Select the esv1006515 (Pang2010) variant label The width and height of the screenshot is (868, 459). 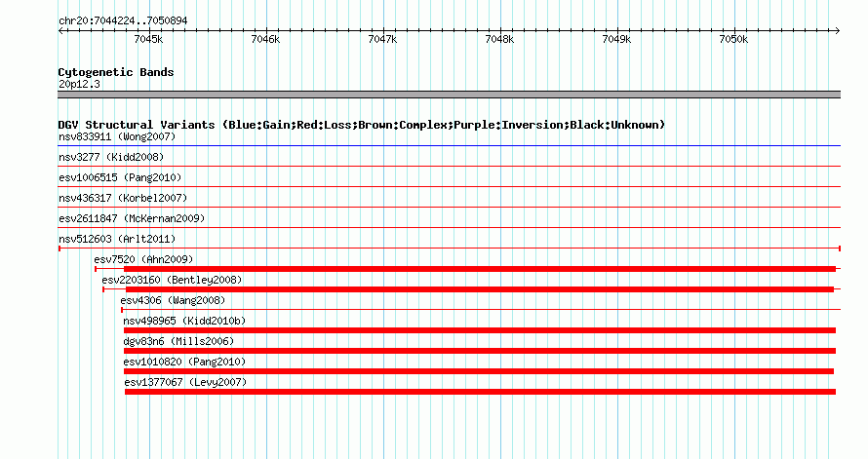(x=120, y=177)
